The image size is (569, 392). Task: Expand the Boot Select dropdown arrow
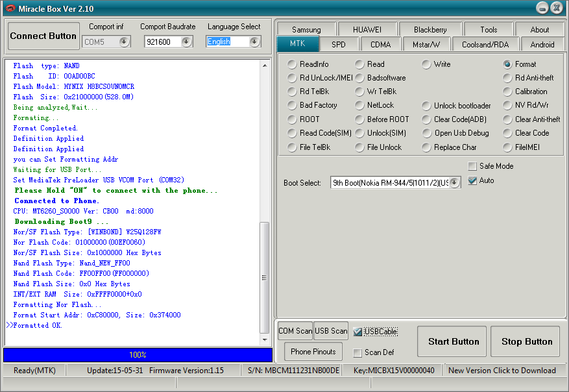[454, 182]
